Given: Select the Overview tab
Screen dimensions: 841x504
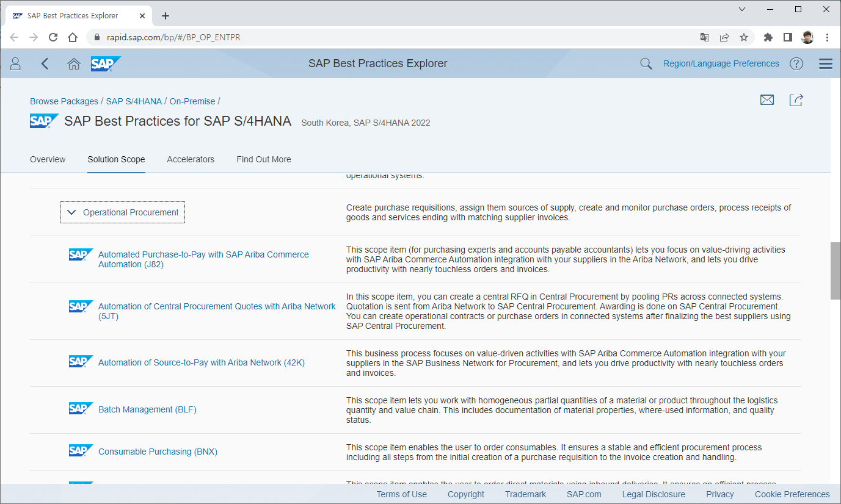Looking at the screenshot, I should [x=48, y=159].
